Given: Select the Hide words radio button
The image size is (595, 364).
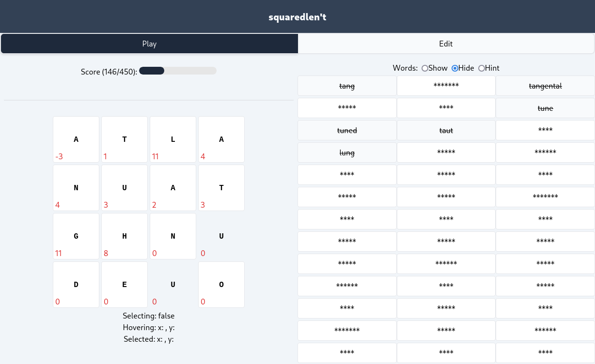Looking at the screenshot, I should pos(455,68).
